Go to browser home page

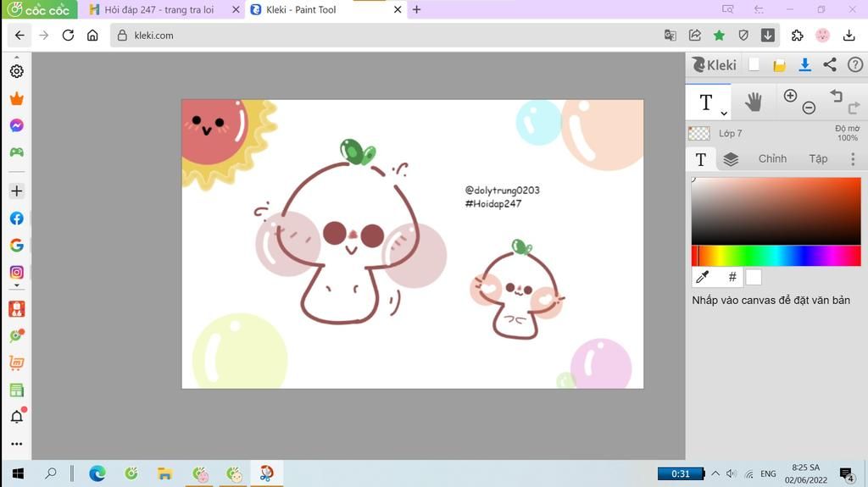92,36
